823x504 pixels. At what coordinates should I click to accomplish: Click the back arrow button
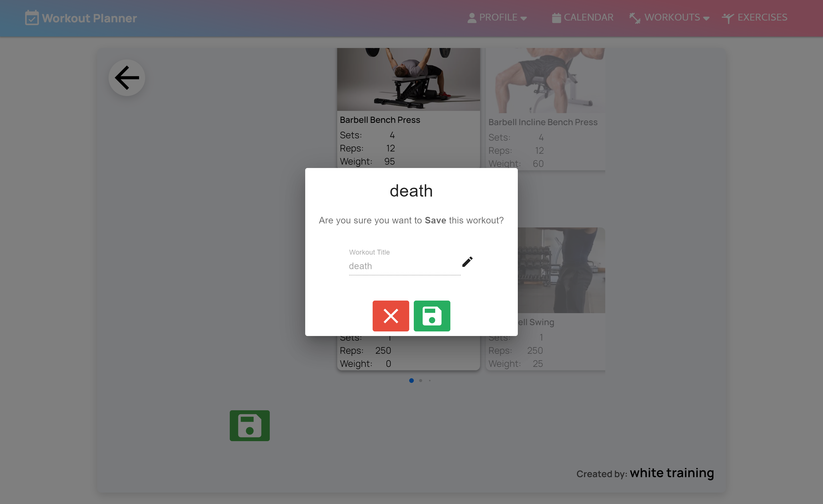pyautogui.click(x=127, y=78)
